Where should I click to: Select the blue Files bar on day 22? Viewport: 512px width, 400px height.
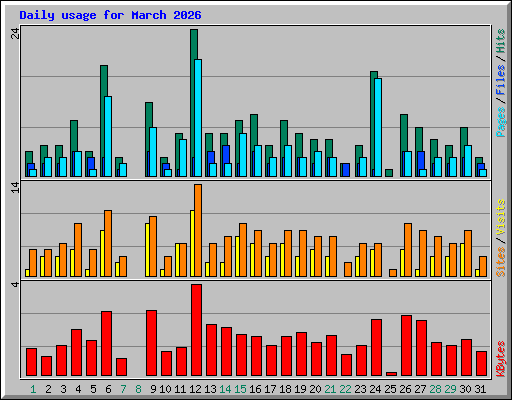(346, 170)
